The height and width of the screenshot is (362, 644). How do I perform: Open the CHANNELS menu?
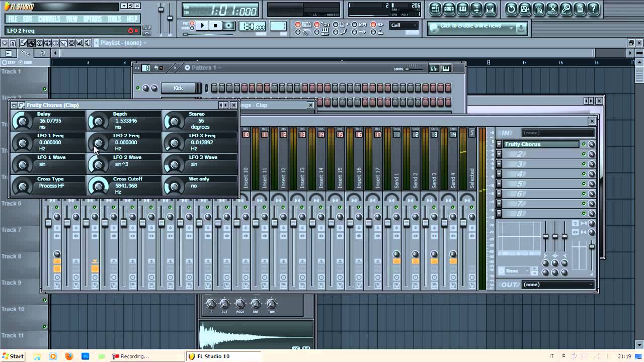pos(49,19)
